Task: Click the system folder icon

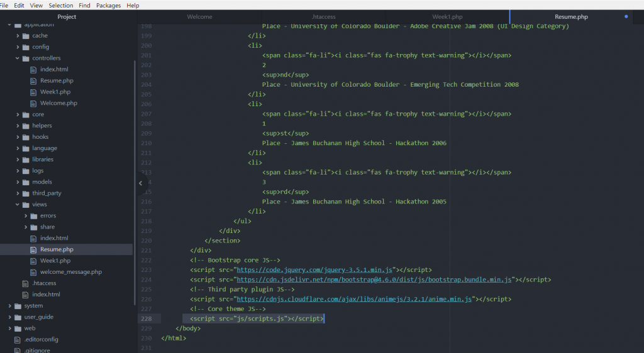Action: [18, 307]
